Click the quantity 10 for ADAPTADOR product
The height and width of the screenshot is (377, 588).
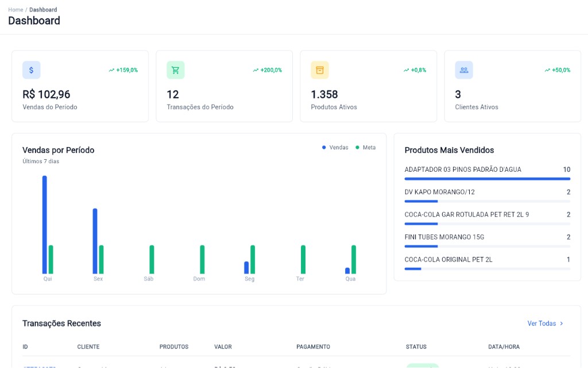point(567,170)
